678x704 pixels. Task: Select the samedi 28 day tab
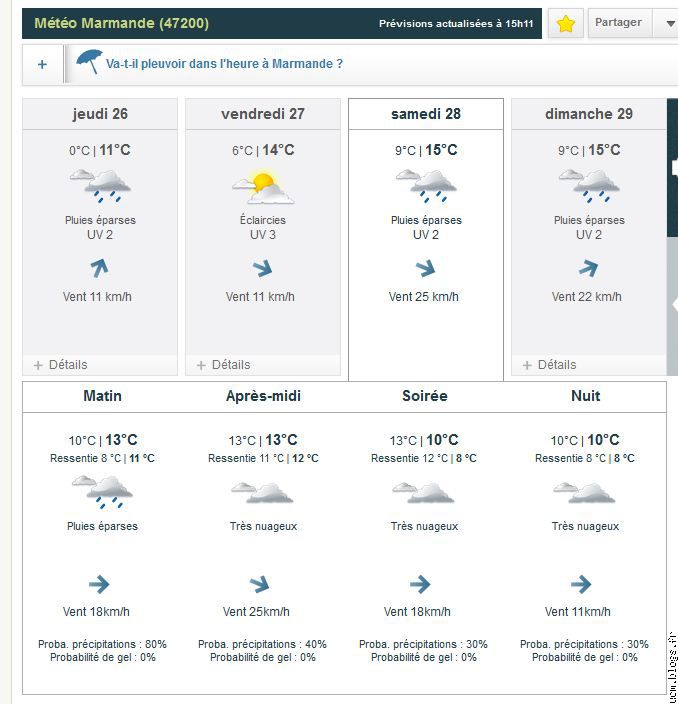tap(426, 114)
